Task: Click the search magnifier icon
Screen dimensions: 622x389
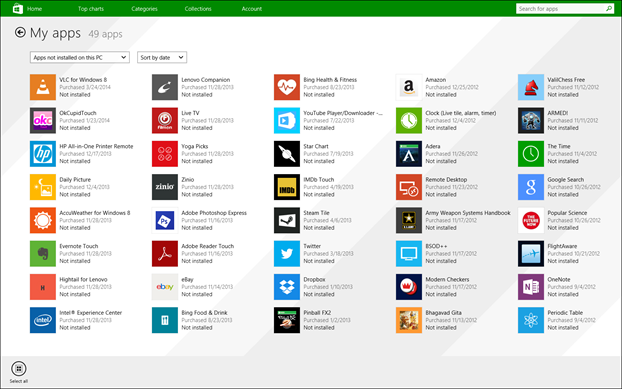Action: [x=609, y=8]
